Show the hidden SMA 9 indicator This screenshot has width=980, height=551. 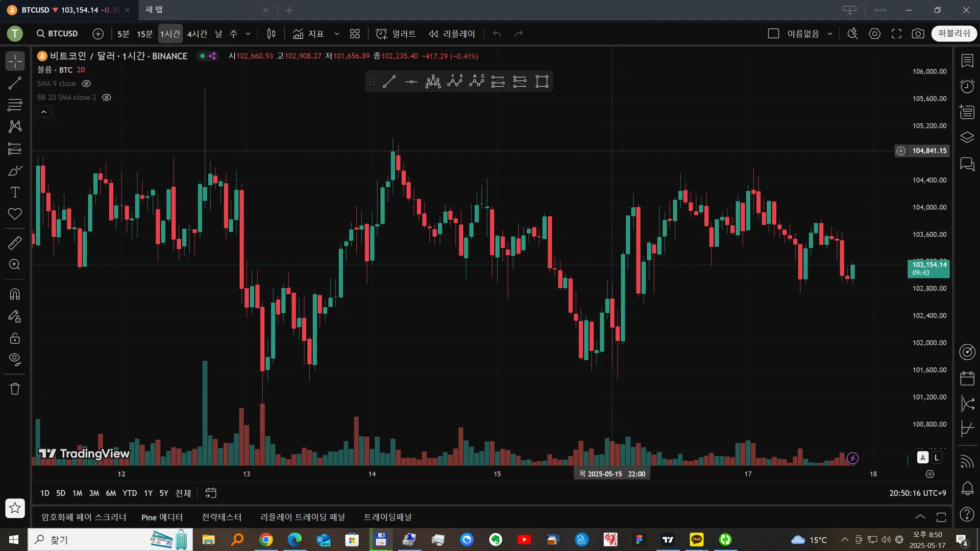pos(86,84)
